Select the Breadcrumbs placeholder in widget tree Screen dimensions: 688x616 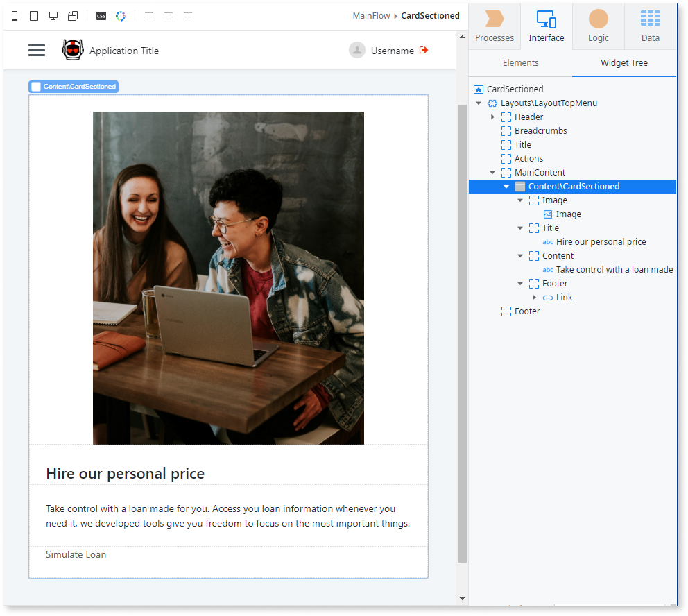point(540,131)
